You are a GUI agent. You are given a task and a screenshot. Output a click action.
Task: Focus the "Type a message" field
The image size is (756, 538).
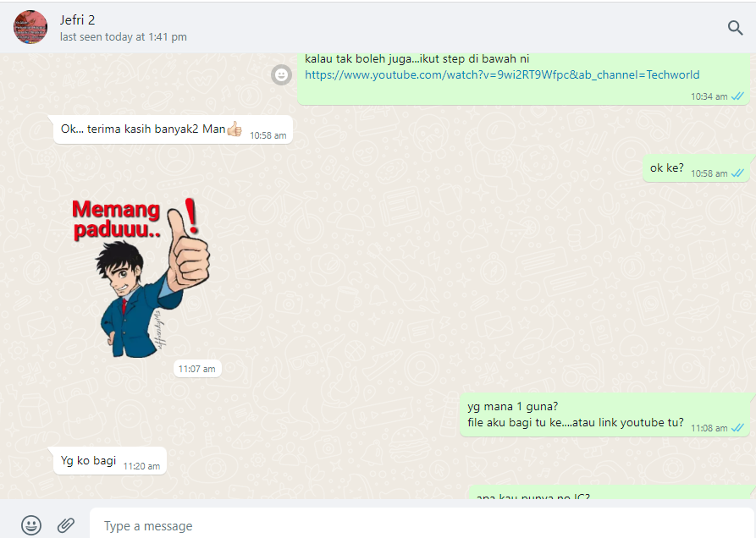pyautogui.click(x=419, y=526)
